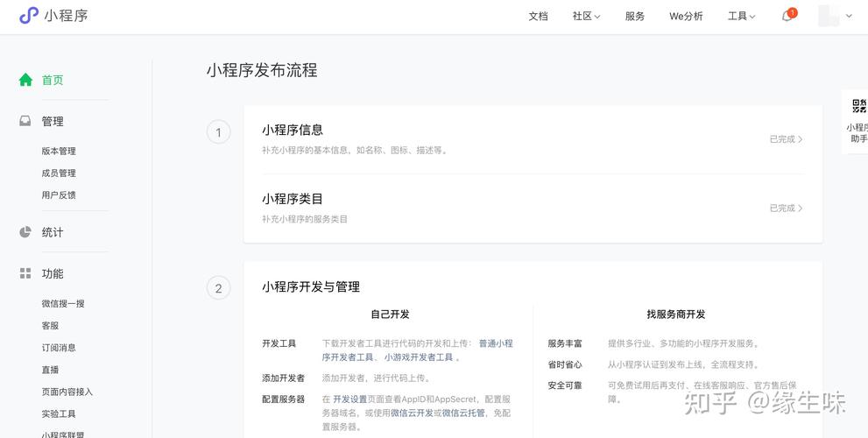Click the 管理 inbox icon
This screenshot has height=438, width=868.
25,121
